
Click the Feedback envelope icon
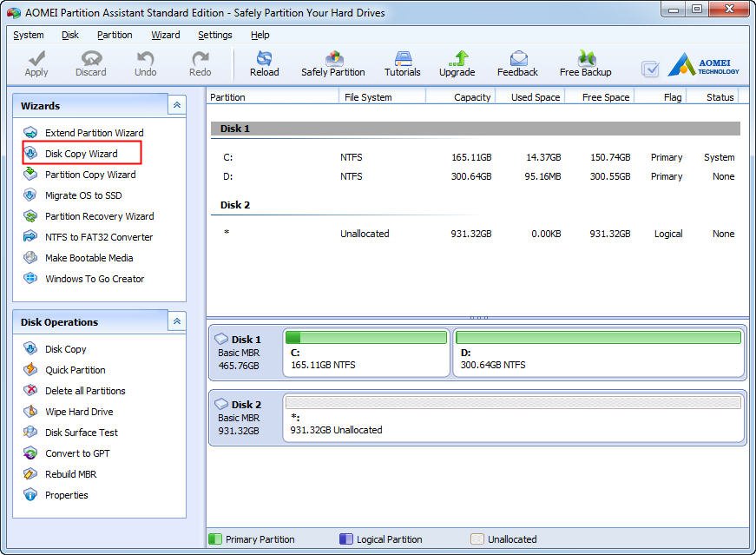pos(517,63)
